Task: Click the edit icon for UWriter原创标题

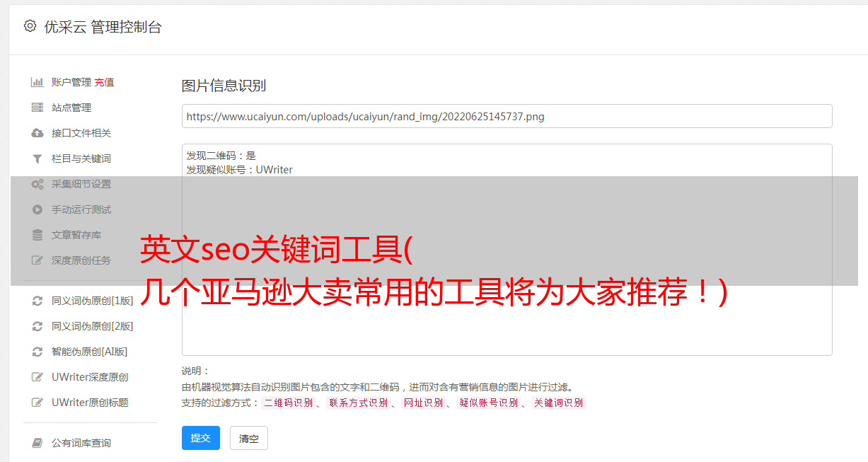Action: (37, 403)
